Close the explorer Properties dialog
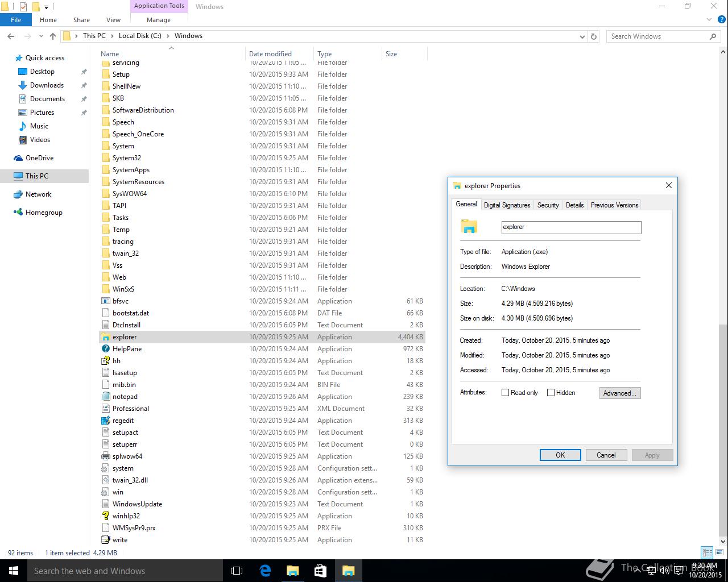Viewport: 728px width, 582px height. [x=669, y=185]
